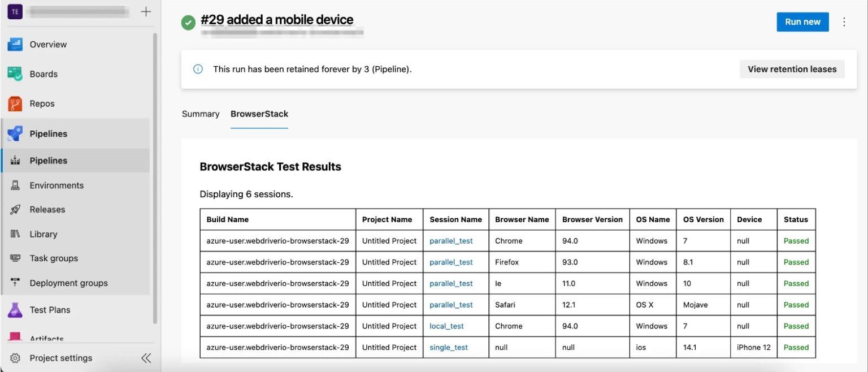
Task: Click the Test Plans flask icon
Action: [x=15, y=310]
